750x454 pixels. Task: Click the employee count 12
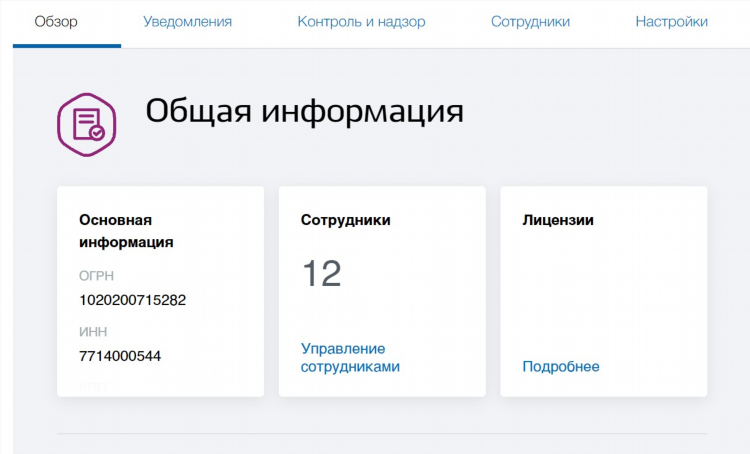(x=322, y=274)
